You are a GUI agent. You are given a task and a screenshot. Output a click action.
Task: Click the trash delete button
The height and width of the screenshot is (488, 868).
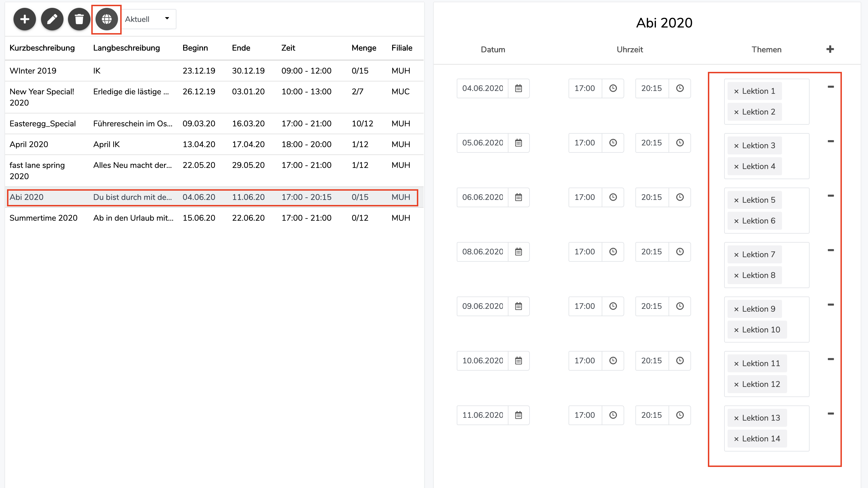click(79, 19)
